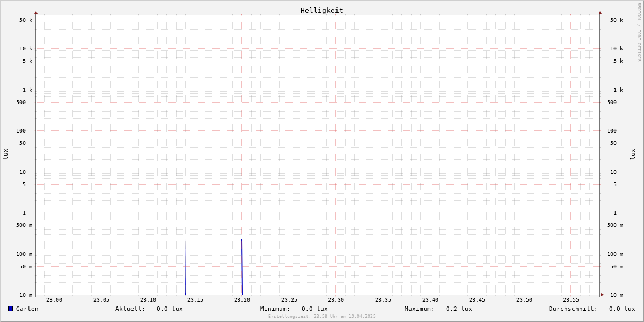The width and height of the screenshot is (644, 322).
Task: Click the 23:20 time axis label
Action: pyautogui.click(x=242, y=300)
